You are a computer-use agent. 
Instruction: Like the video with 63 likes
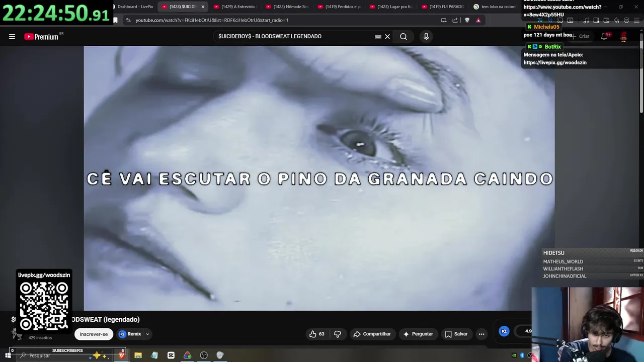pyautogui.click(x=317, y=334)
